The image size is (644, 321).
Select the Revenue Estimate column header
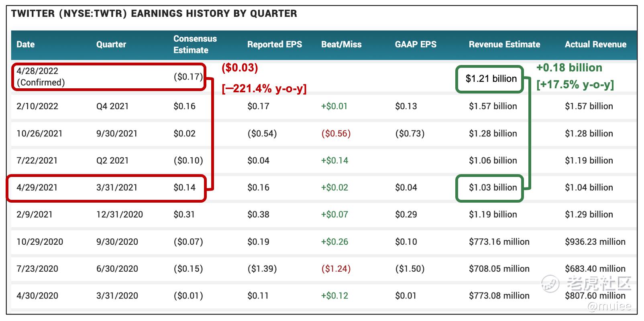click(504, 45)
